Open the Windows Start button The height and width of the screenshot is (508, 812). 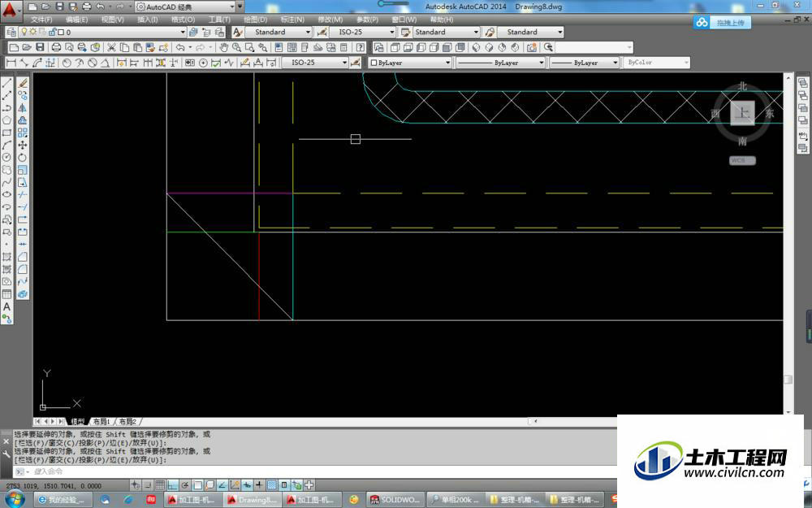(14, 500)
